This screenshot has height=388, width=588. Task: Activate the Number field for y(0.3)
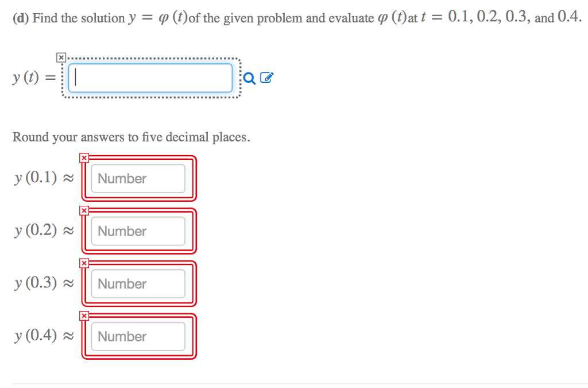pos(138,284)
